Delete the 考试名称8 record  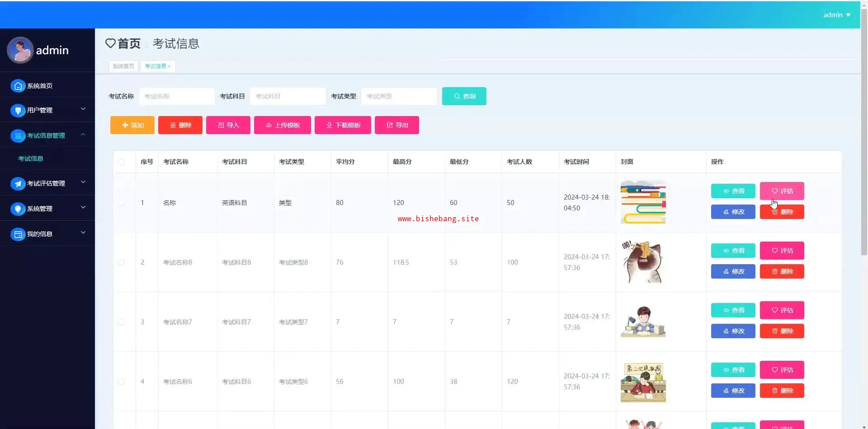tap(782, 271)
